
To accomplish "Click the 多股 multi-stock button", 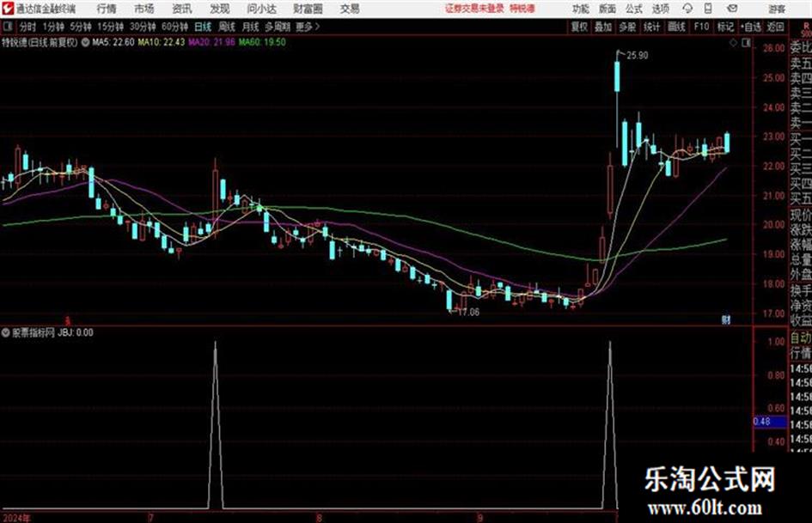I will point(627,27).
